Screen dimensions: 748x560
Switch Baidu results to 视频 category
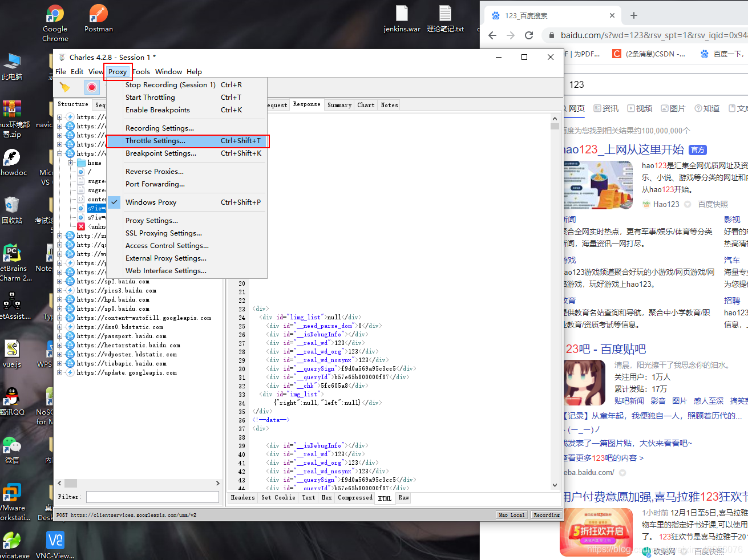pyautogui.click(x=640, y=108)
